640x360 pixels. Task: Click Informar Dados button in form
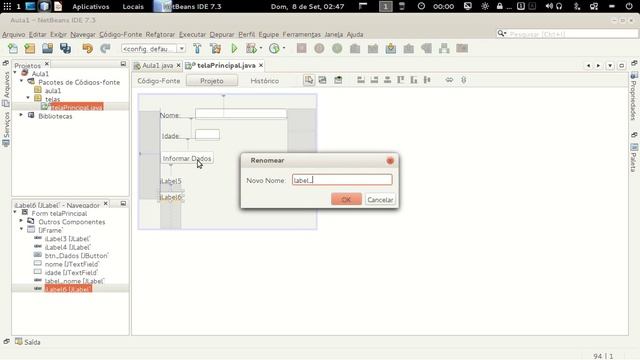pos(187,158)
